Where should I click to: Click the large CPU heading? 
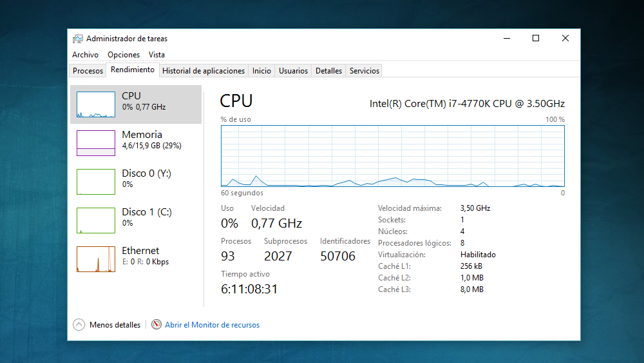(x=236, y=101)
